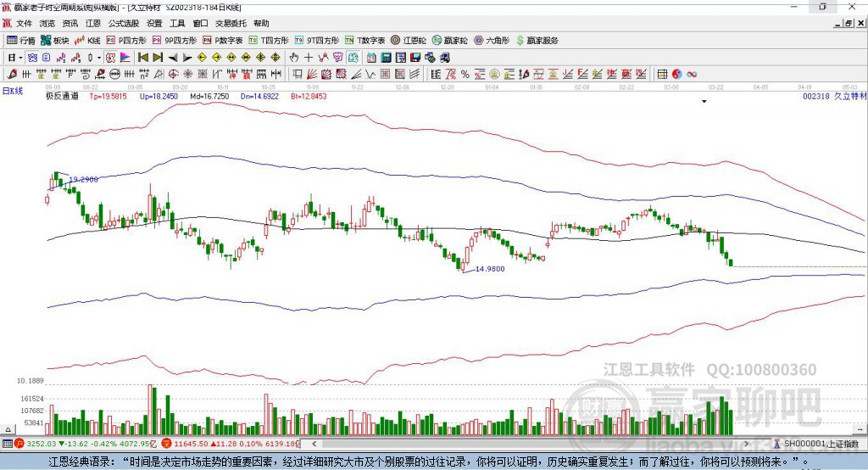Image resolution: width=868 pixels, height=470 pixels.
Task: Open the 文件 menu
Action: tap(25, 23)
